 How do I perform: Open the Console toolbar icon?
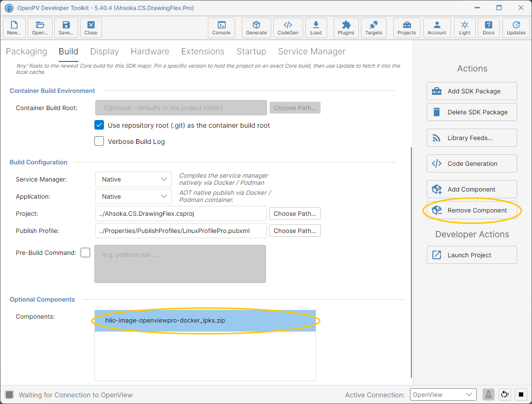tap(221, 28)
